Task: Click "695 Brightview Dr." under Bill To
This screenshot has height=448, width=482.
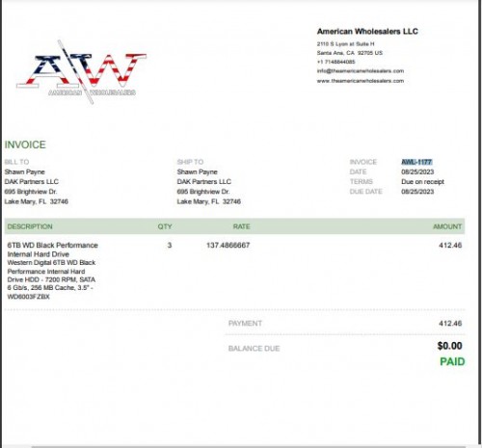Action: (31, 192)
